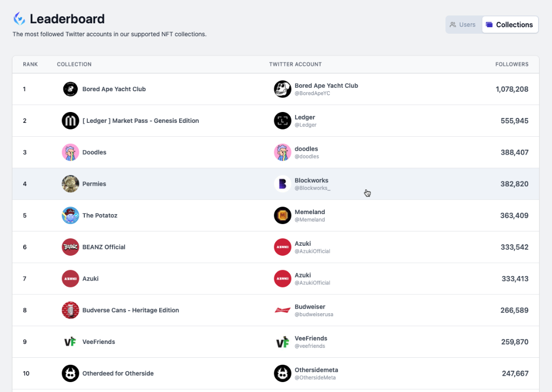Open Budverse Cans - Heritage Edition
The width and height of the screenshot is (552, 392).
tap(130, 310)
